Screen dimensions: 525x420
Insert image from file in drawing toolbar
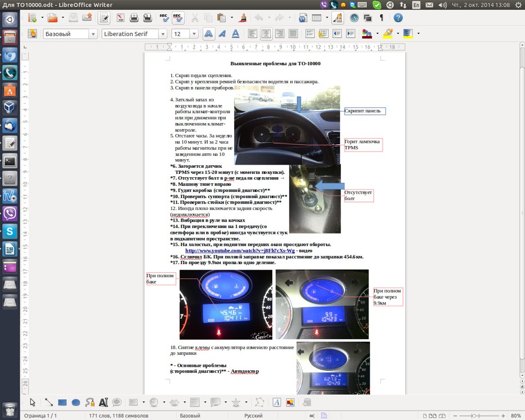pyautogui.click(x=290, y=402)
